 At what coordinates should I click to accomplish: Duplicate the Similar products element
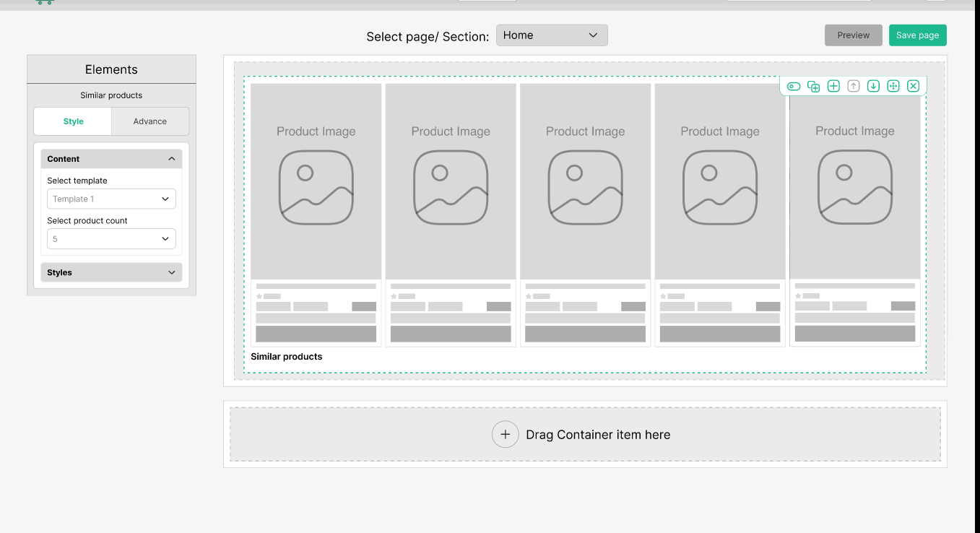click(813, 86)
